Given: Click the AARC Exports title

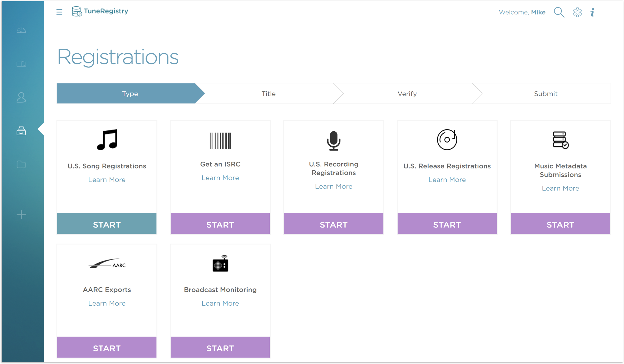Looking at the screenshot, I should (x=107, y=290).
